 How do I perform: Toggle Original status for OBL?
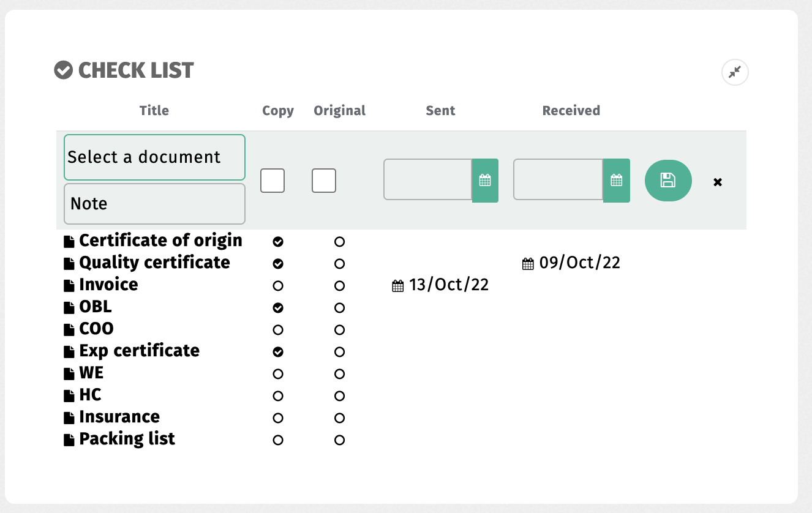pyautogui.click(x=339, y=308)
